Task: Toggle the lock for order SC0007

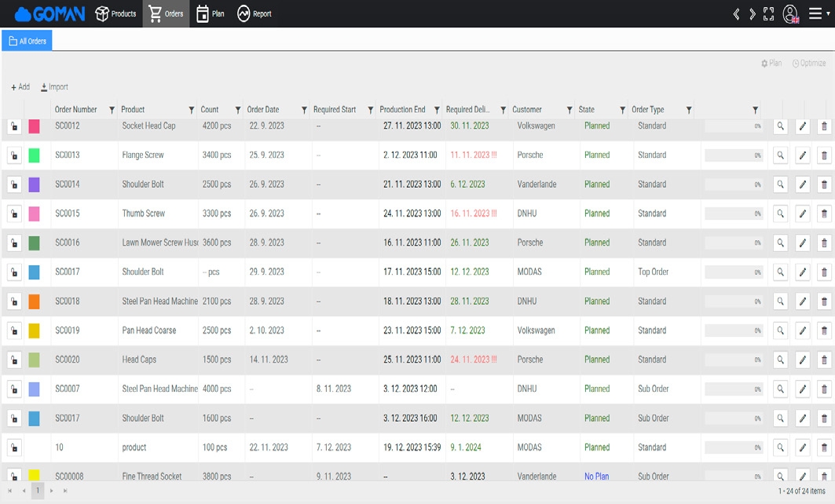Action: tap(14, 389)
